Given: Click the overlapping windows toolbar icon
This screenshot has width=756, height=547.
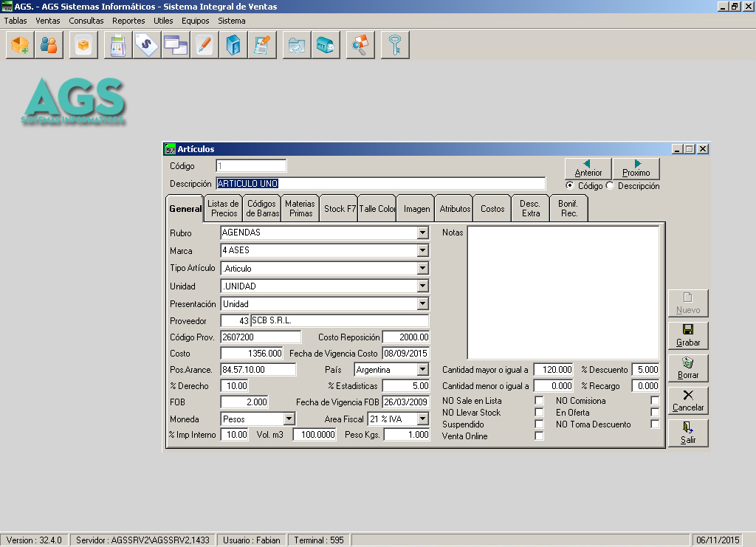Looking at the screenshot, I should click(176, 45).
